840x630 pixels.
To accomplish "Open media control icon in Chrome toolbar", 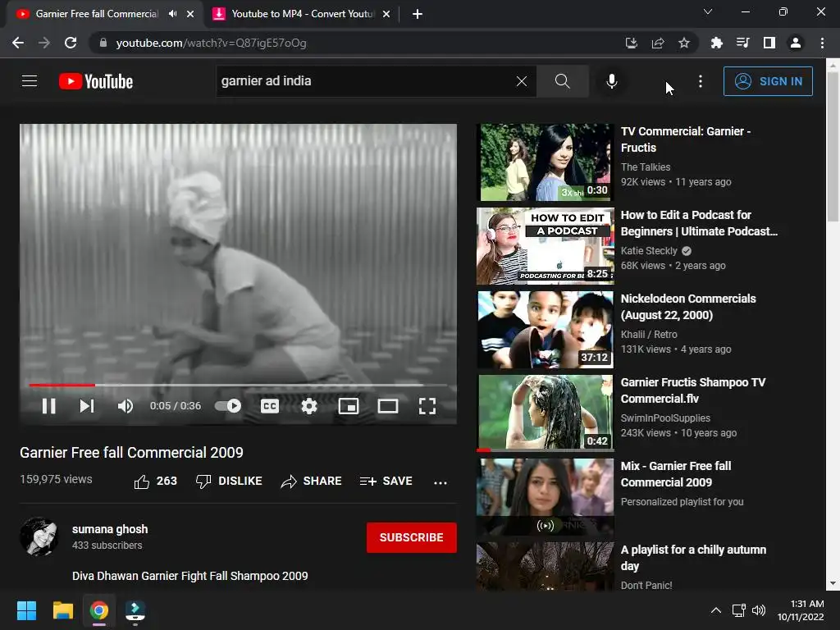I will (x=742, y=43).
